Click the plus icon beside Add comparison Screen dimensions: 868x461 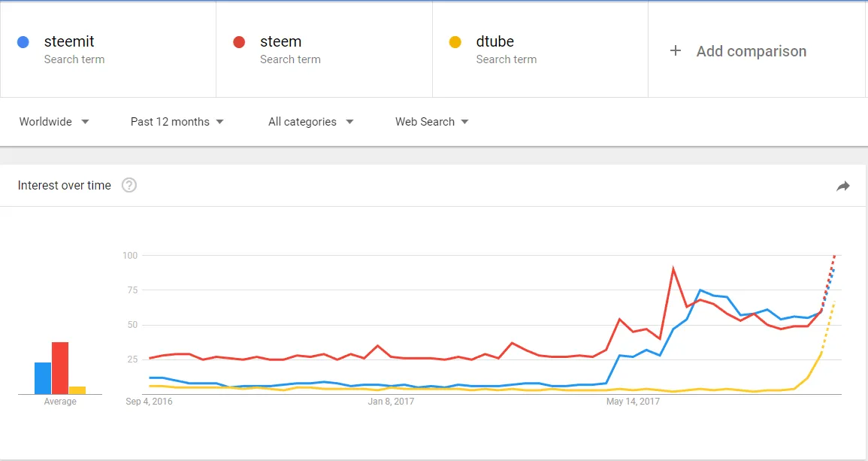click(676, 51)
